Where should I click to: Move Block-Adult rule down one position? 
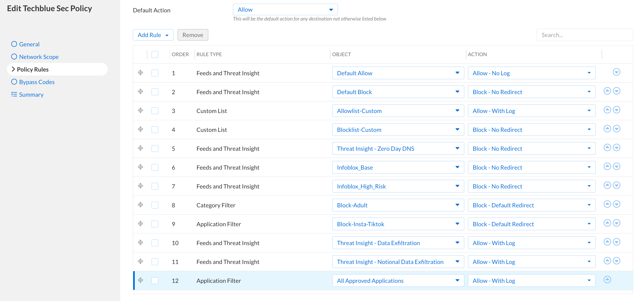coord(616,204)
